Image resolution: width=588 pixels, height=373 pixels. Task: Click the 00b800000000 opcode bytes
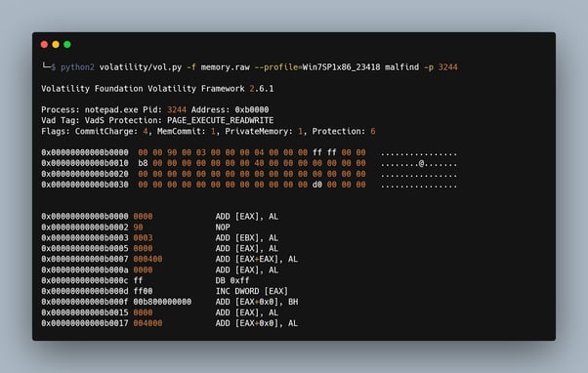pyautogui.click(x=162, y=302)
